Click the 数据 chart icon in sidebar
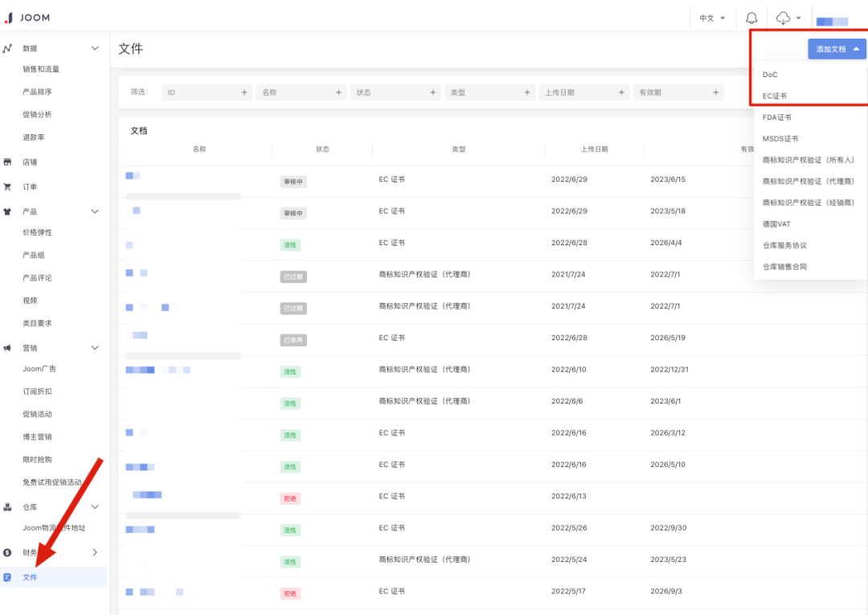The image size is (868, 615). (x=8, y=48)
